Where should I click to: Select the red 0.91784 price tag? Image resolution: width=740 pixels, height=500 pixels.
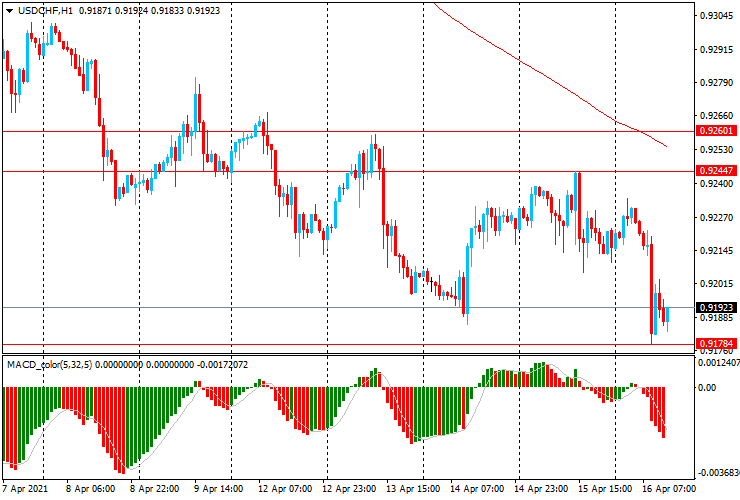click(718, 344)
